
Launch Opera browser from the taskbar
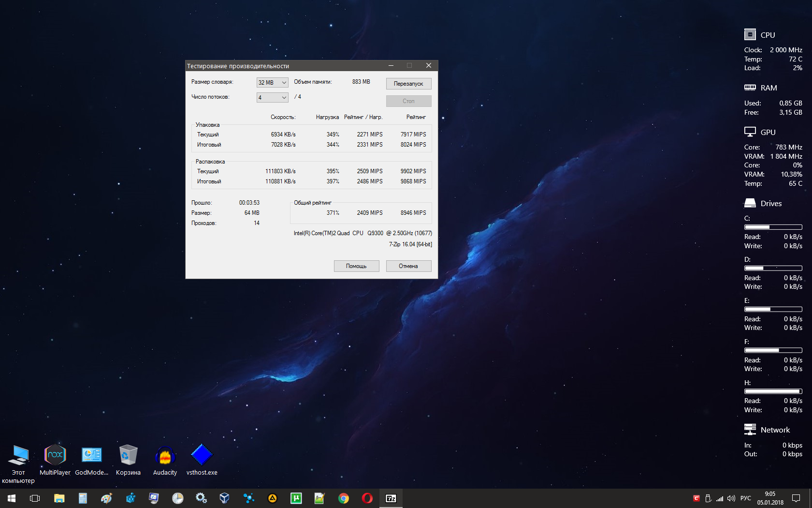(367, 498)
